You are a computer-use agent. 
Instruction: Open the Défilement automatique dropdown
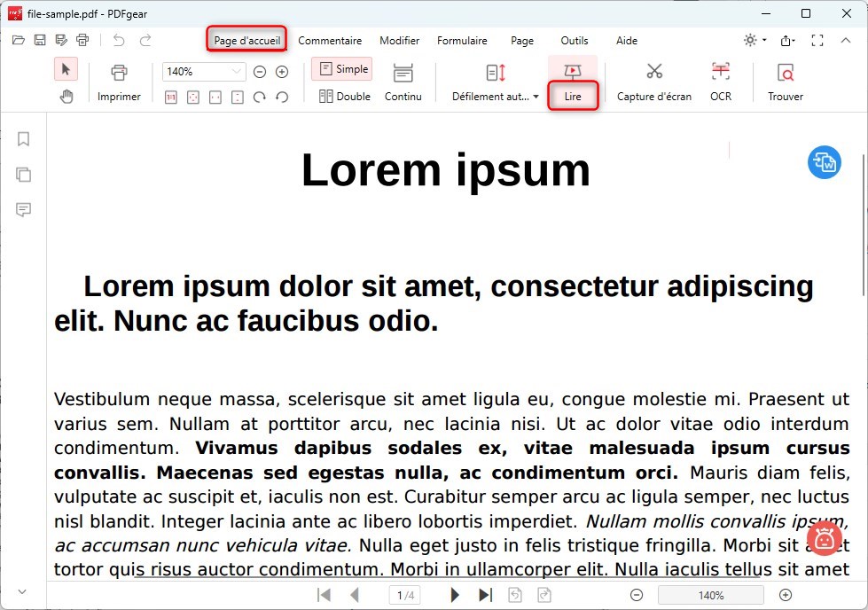pos(494,96)
